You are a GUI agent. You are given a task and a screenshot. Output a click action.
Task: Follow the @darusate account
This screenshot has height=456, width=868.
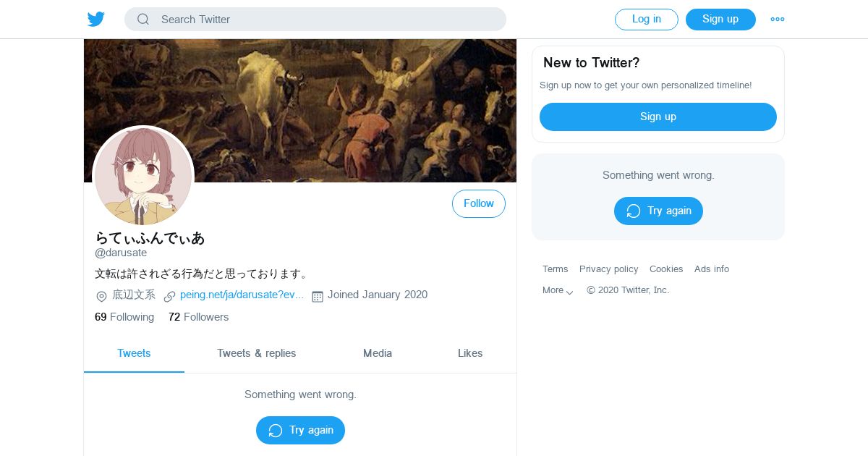[479, 203]
